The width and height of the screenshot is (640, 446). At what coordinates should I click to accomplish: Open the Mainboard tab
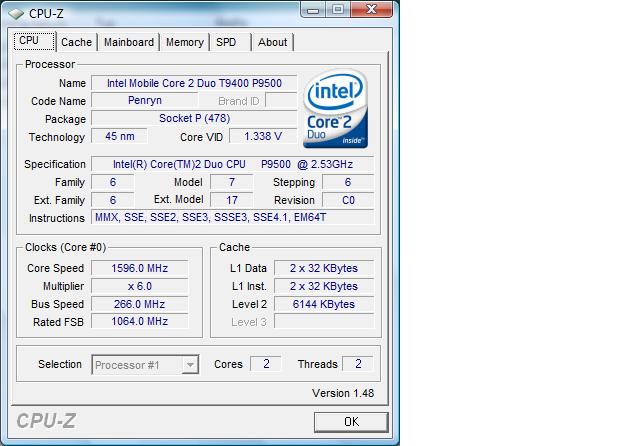pyautogui.click(x=129, y=42)
